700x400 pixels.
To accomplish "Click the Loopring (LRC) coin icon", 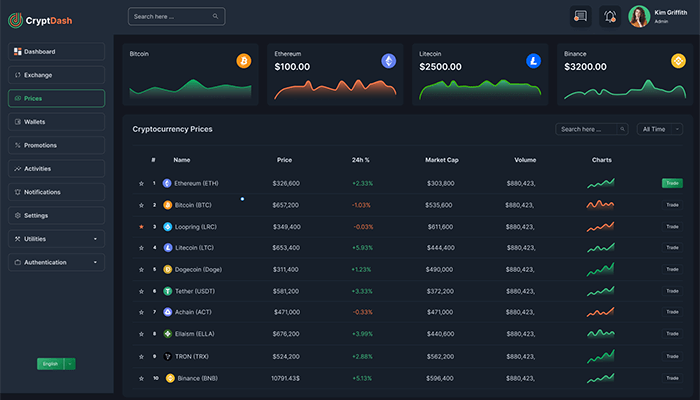I will 167,227.
